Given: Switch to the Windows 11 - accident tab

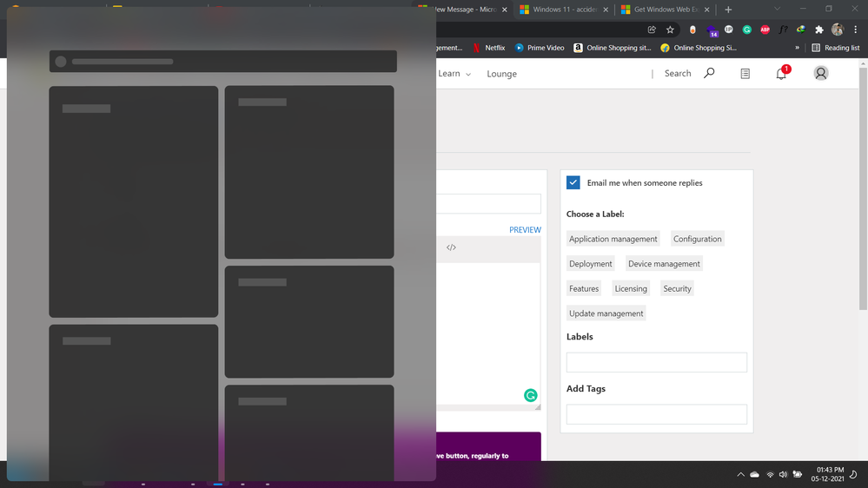Looking at the screenshot, I should 564,10.
